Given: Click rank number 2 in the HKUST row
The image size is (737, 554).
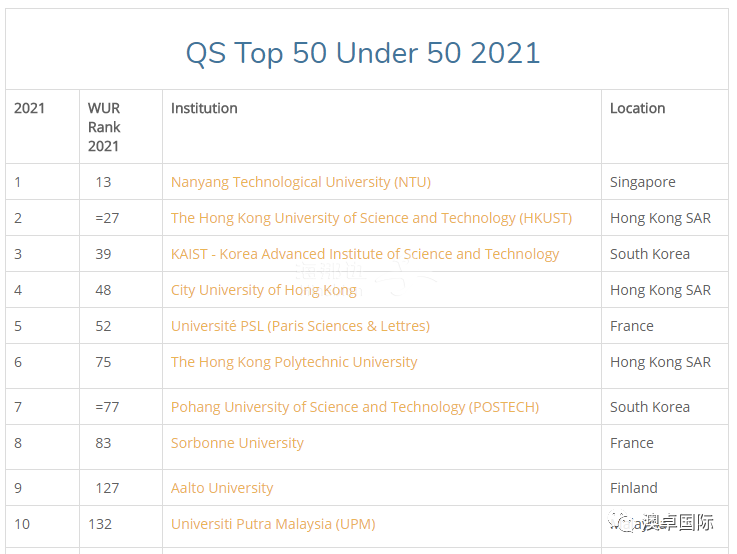Looking at the screenshot, I should [x=18, y=218].
